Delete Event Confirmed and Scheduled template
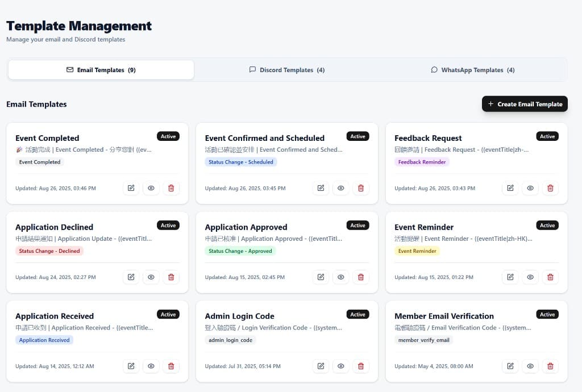Viewport: 582px width, 392px height. pyautogui.click(x=361, y=188)
